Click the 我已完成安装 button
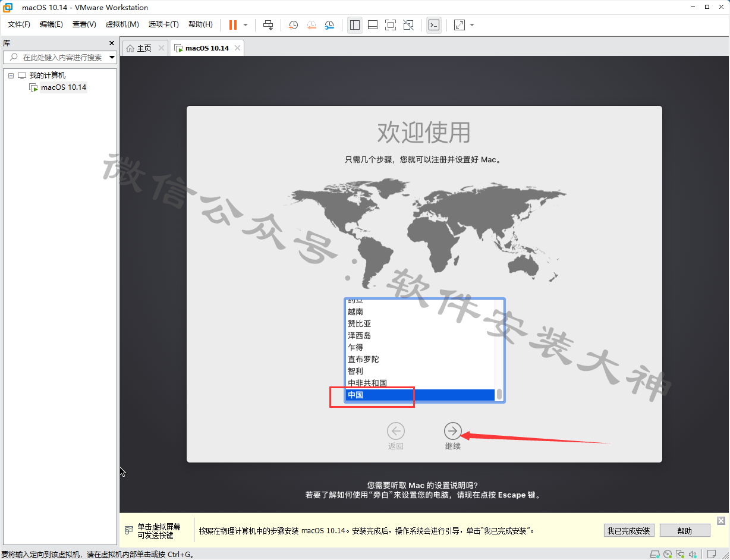730x560 pixels. tap(629, 530)
